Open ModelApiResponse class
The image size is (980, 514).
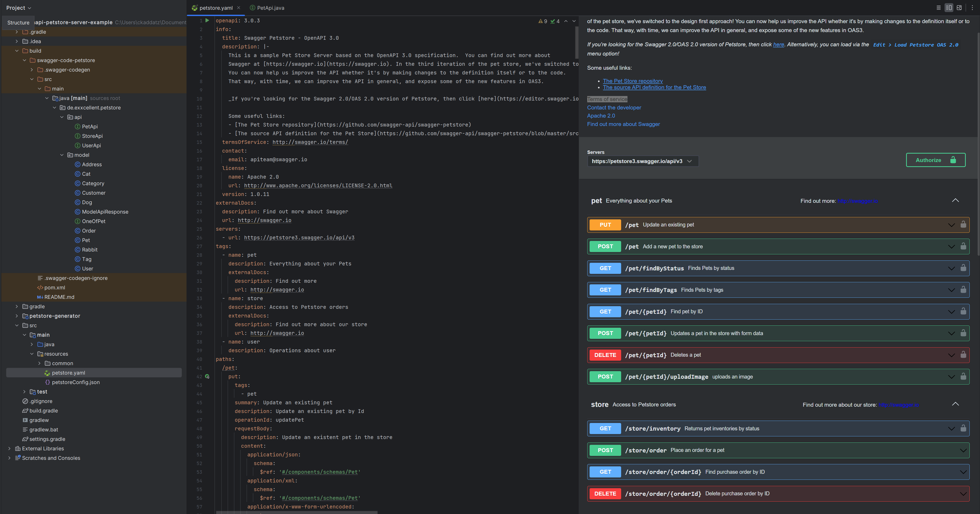click(x=105, y=212)
